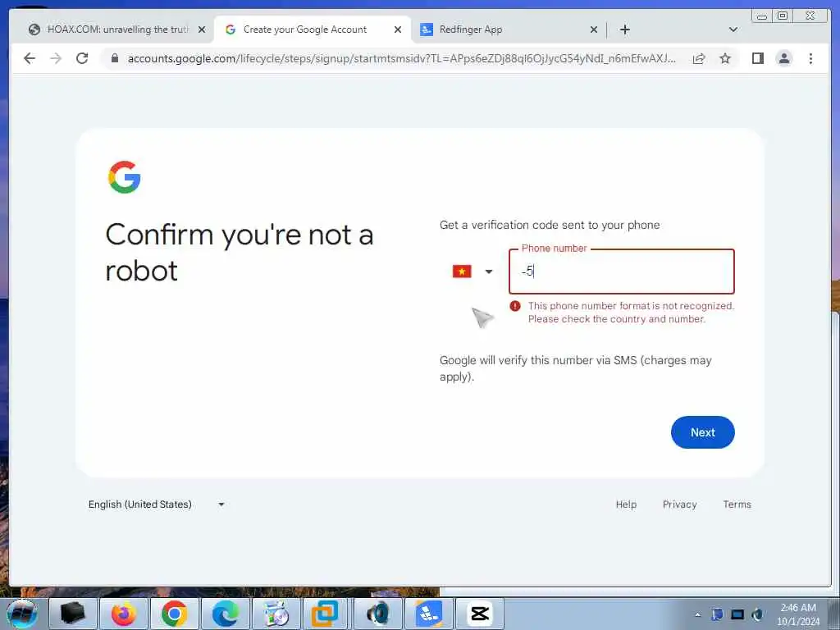Click the blue Next button
The height and width of the screenshot is (630, 840).
pos(702,432)
